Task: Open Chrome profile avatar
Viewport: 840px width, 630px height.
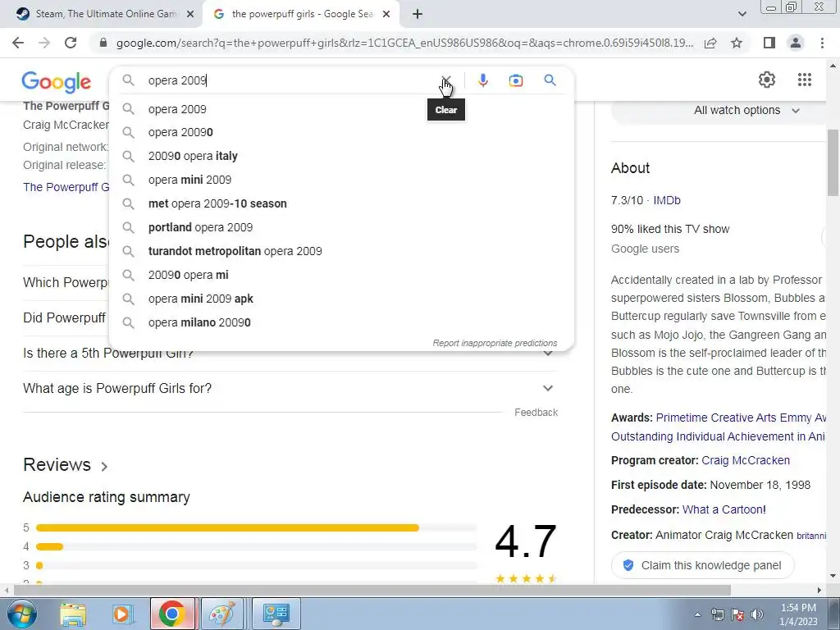Action: 796,43
